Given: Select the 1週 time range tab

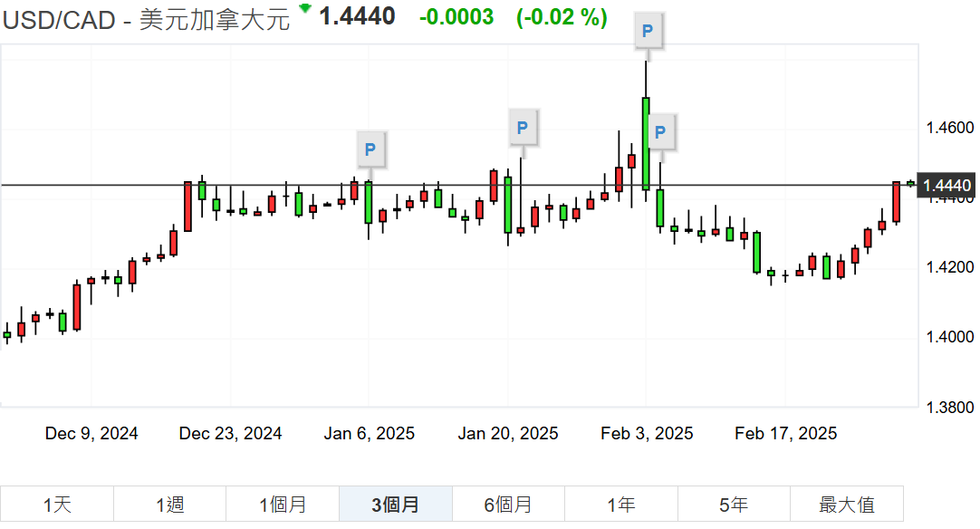Looking at the screenshot, I should [170, 504].
